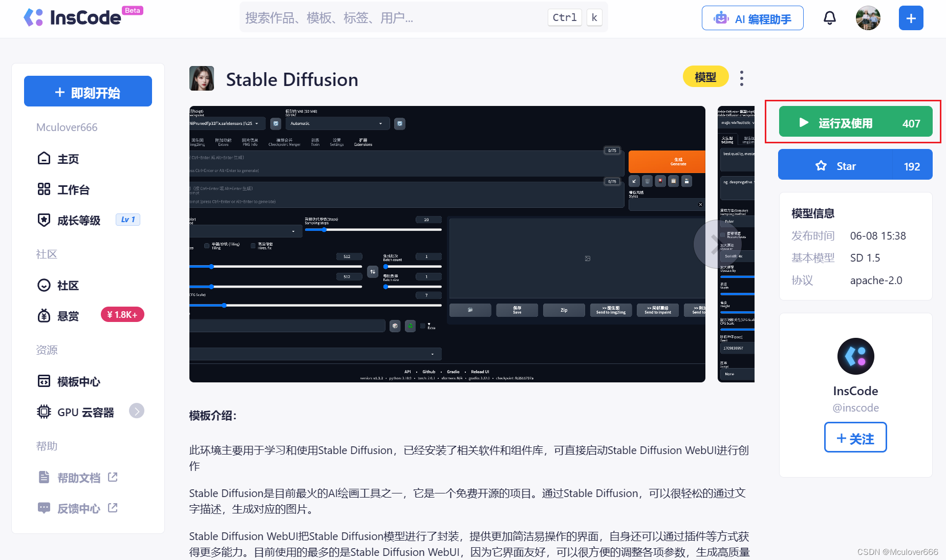
Task: Click the SD 1.5 base model value
Action: coord(865,258)
